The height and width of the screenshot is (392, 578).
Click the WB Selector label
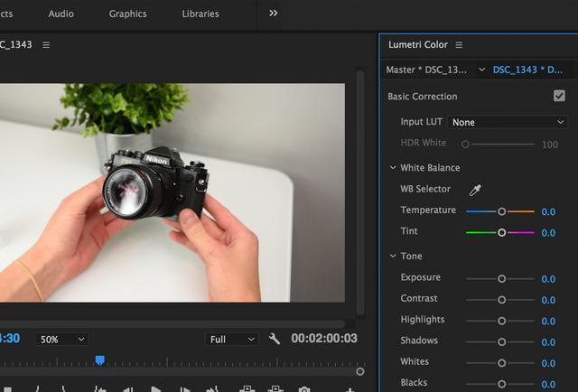coord(425,189)
